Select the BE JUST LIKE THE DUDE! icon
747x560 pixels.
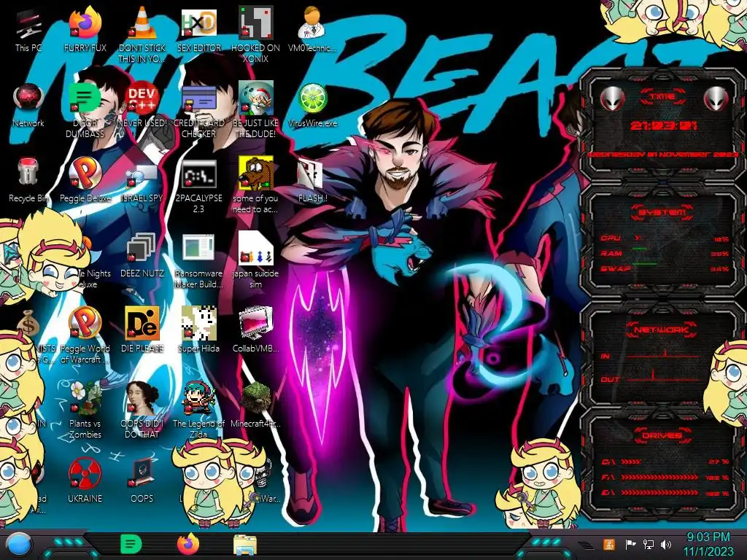(x=256, y=109)
